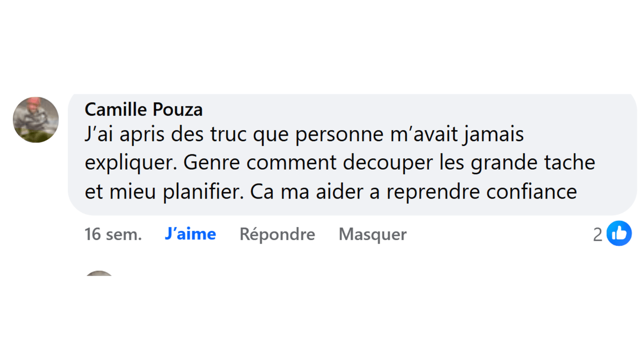The width and height of the screenshot is (644, 362).
Task: Click the word "personne" in the comment
Action: pos(339,134)
